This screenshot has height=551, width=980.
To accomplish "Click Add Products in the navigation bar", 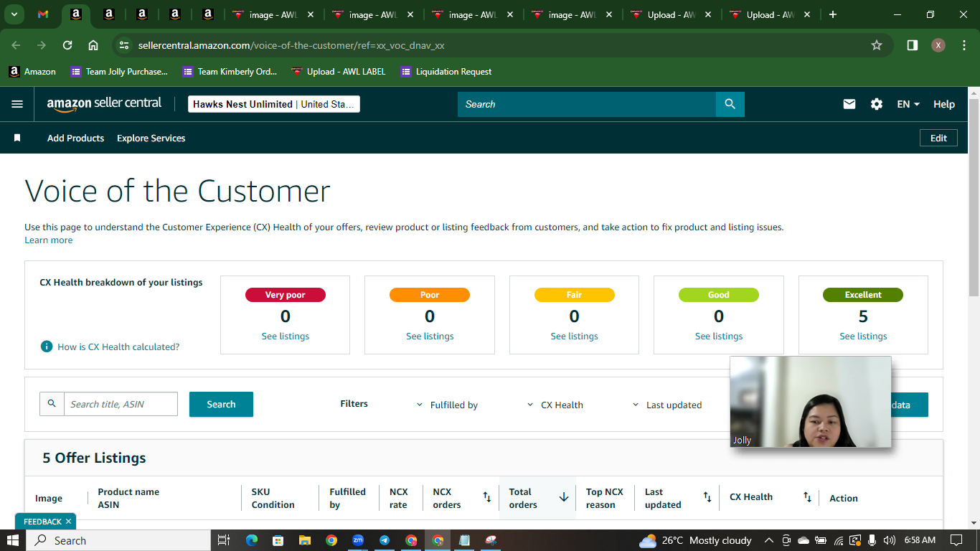I will [x=75, y=138].
